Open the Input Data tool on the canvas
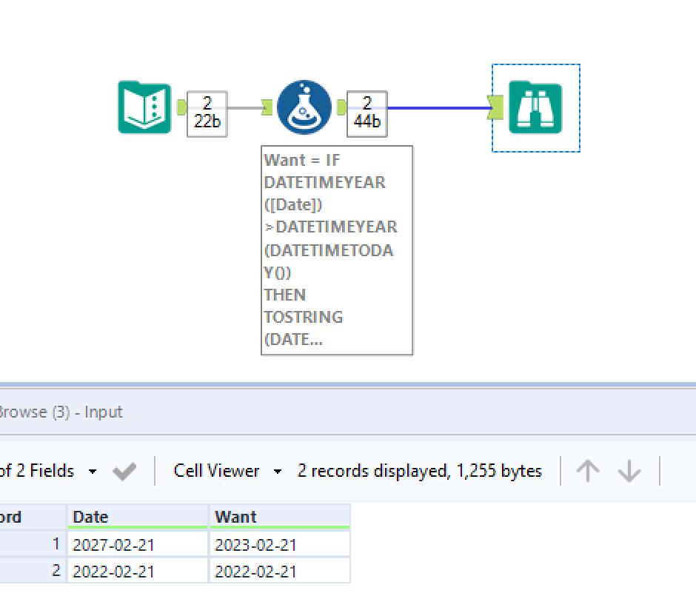Image resolution: width=696 pixels, height=616 pixels. (x=144, y=107)
